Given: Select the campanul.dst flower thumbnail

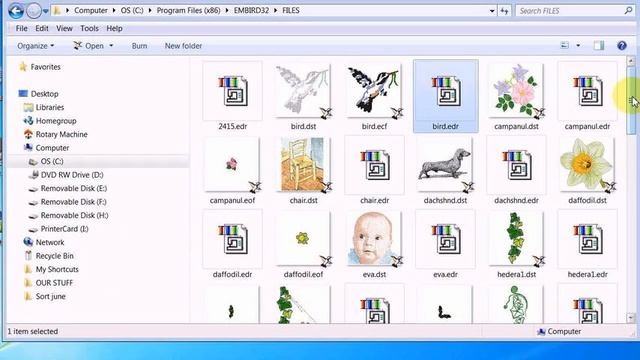Looking at the screenshot, I should tap(516, 91).
